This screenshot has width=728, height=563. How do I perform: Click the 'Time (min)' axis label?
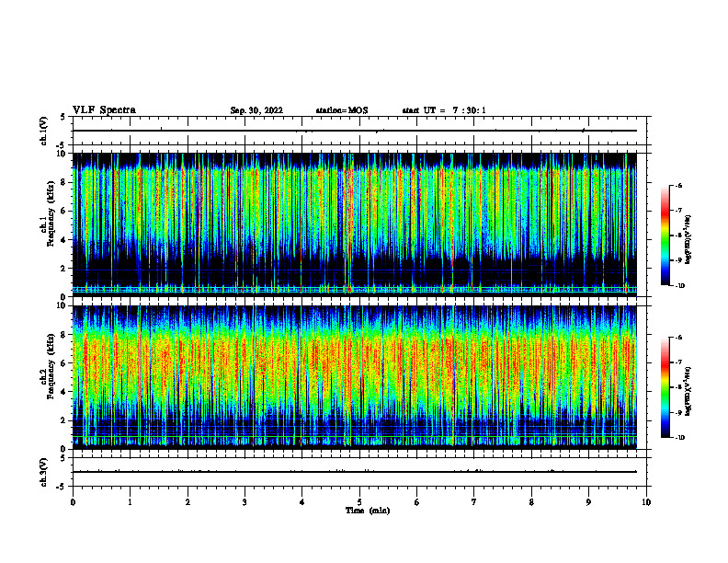[368, 511]
